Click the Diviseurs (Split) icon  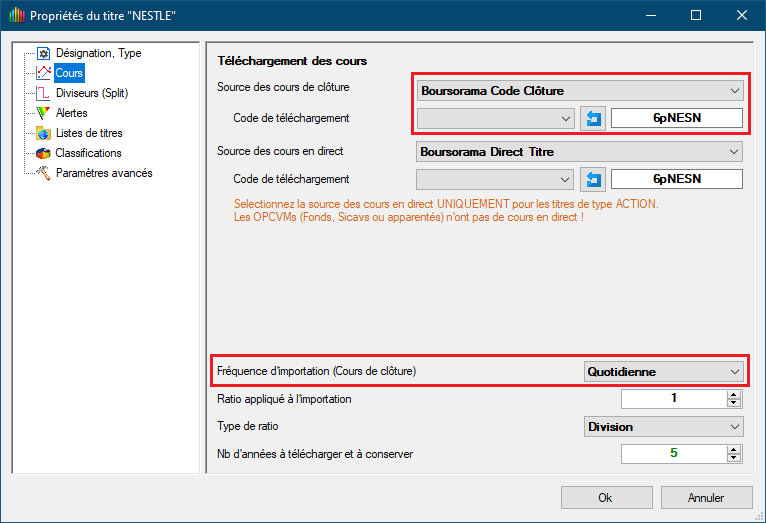[43, 93]
